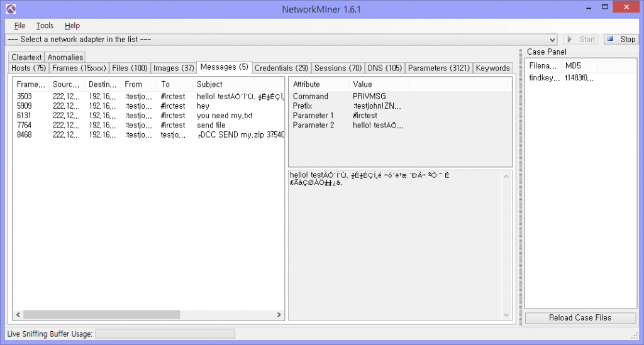This screenshot has width=644, height=345.
Task: Click MD5 column header in Case Panel
Action: (x=579, y=66)
